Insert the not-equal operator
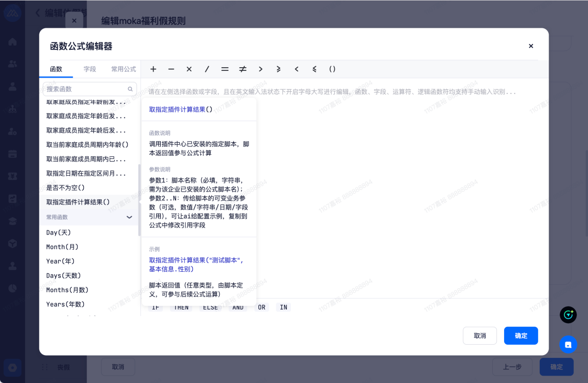 click(x=243, y=69)
